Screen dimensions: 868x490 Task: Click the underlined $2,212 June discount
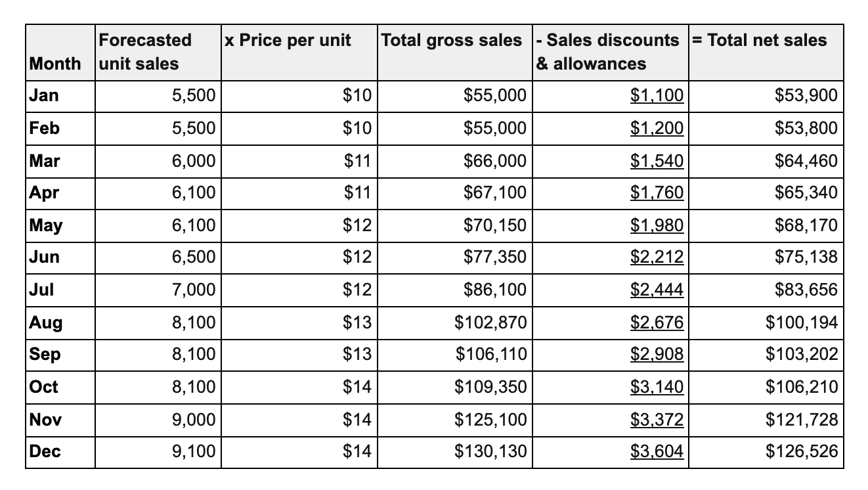[657, 257]
